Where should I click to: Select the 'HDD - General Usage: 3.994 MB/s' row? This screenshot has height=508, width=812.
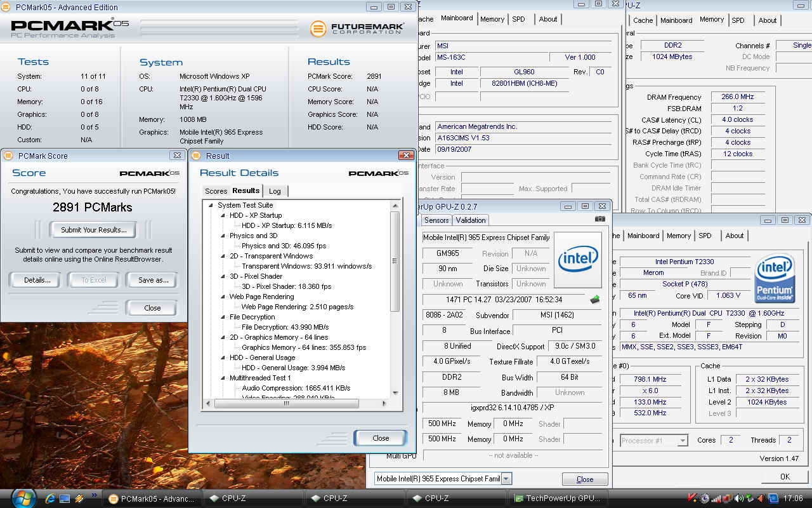[x=293, y=368]
